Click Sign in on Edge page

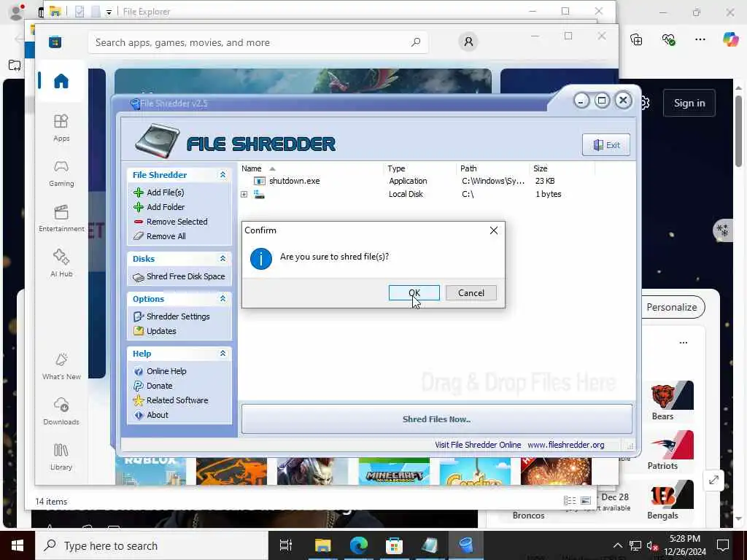(x=689, y=103)
